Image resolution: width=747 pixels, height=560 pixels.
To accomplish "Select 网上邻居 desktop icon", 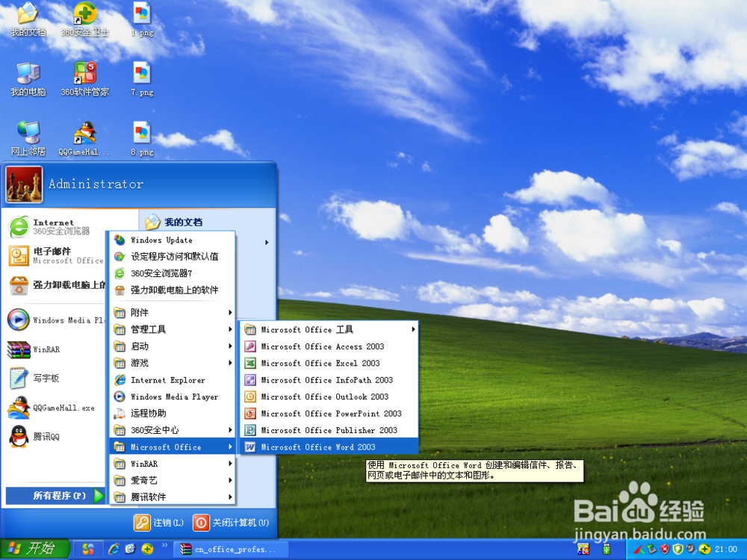I will [x=28, y=139].
